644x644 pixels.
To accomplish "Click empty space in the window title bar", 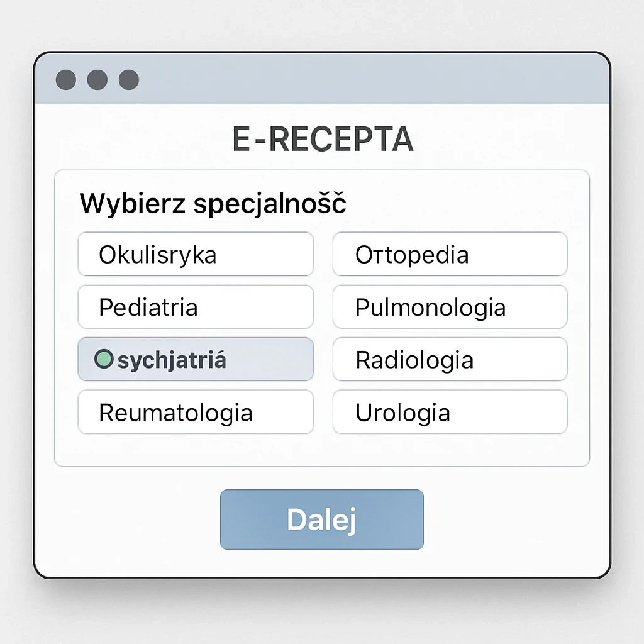I will pyautogui.click(x=377, y=80).
